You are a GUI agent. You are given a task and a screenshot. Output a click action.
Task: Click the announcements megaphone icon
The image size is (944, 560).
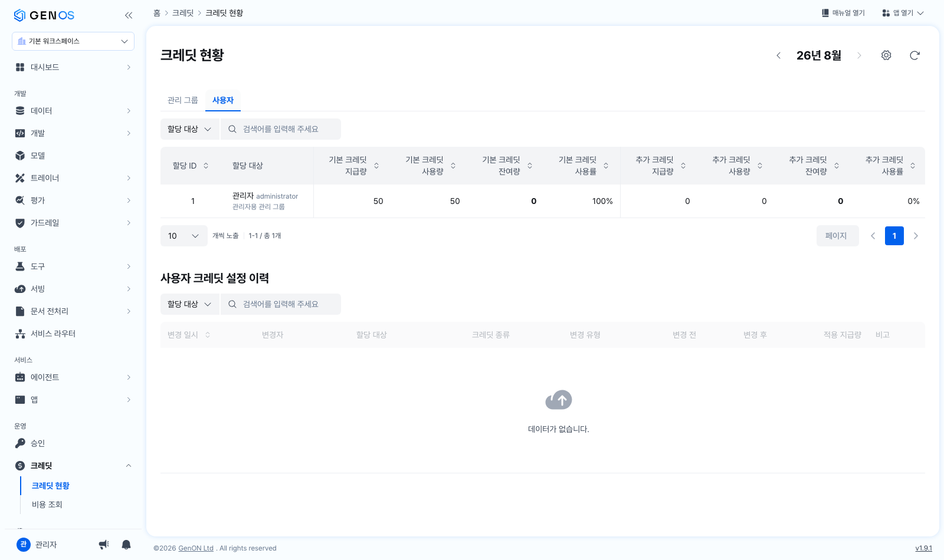click(104, 545)
